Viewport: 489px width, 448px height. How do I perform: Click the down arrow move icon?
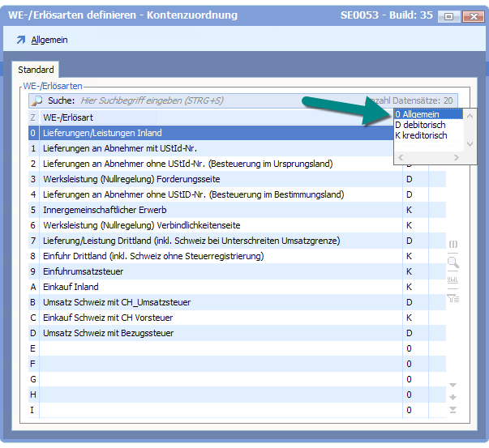pyautogui.click(x=453, y=397)
